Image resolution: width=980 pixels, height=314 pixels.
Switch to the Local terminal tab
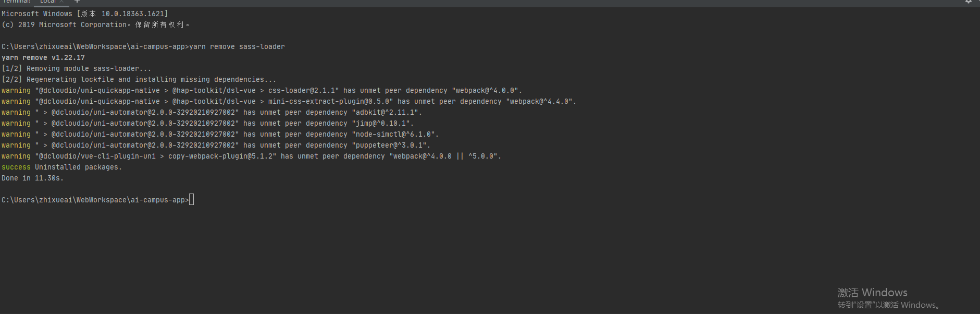click(49, 2)
